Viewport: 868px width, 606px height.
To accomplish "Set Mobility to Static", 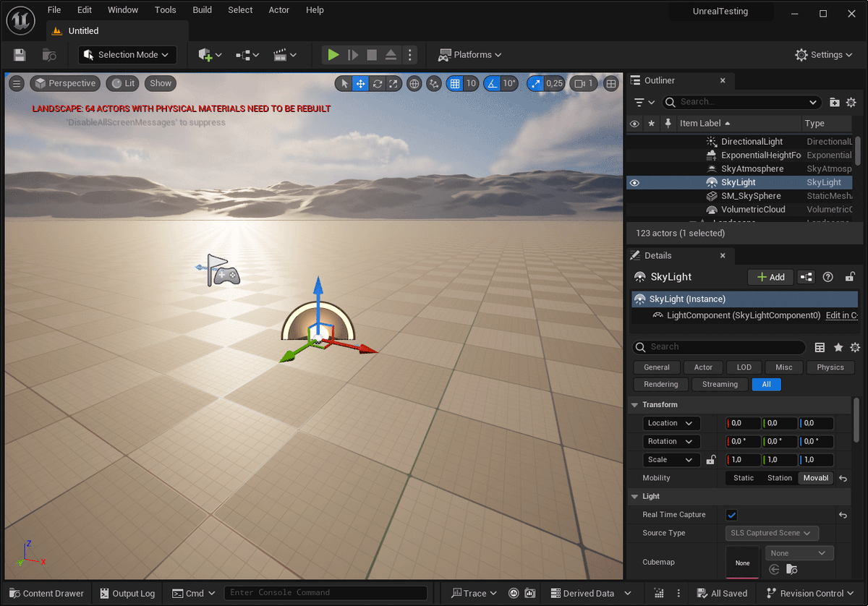I will [744, 478].
